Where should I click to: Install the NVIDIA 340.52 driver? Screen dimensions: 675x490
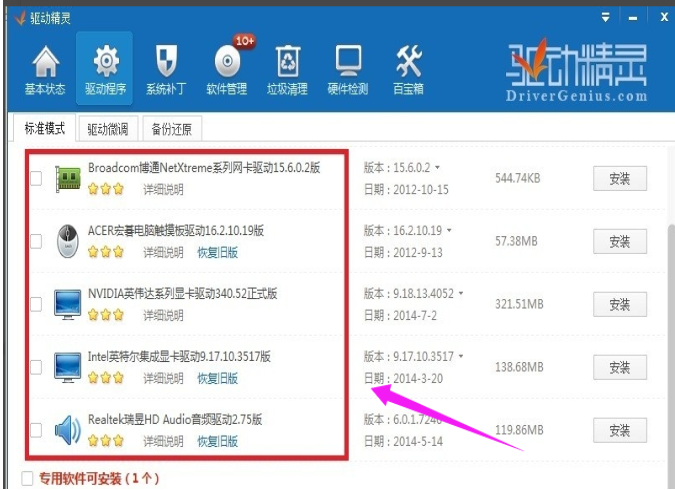click(x=619, y=304)
